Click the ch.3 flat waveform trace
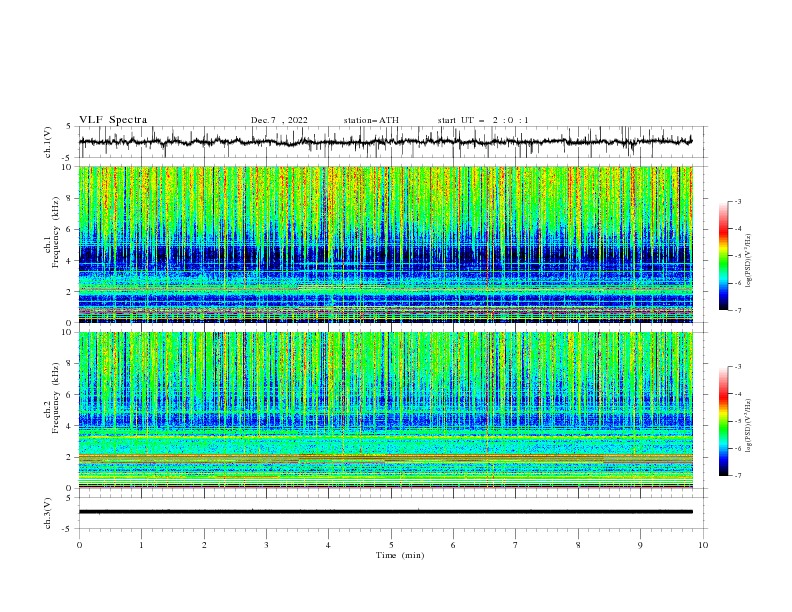Image resolution: width=792 pixels, height=612 pixels. (x=385, y=512)
